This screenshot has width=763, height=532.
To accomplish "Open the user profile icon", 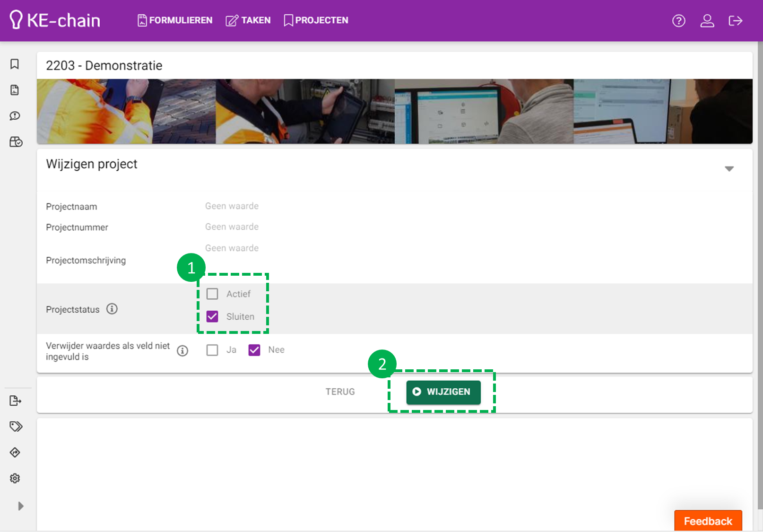I will pos(707,21).
